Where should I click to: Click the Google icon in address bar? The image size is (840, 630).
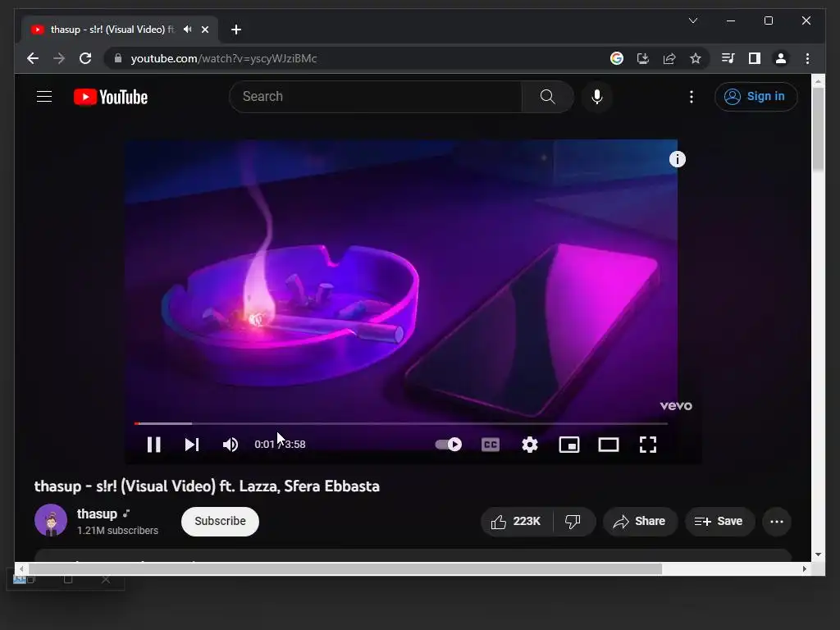(x=617, y=58)
